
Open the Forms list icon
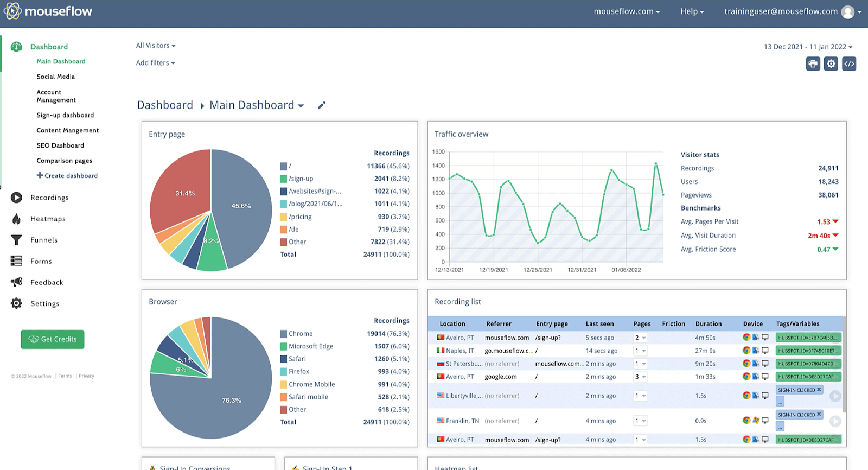tap(16, 261)
